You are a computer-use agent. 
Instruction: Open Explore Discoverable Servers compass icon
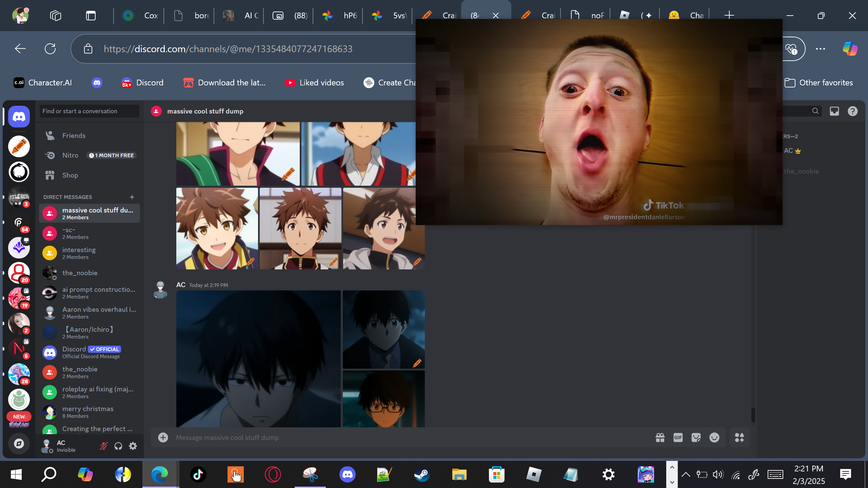click(19, 444)
